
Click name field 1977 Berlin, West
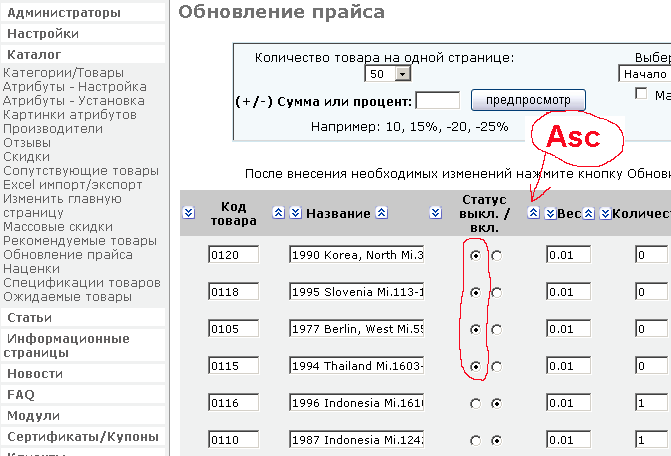coord(356,329)
